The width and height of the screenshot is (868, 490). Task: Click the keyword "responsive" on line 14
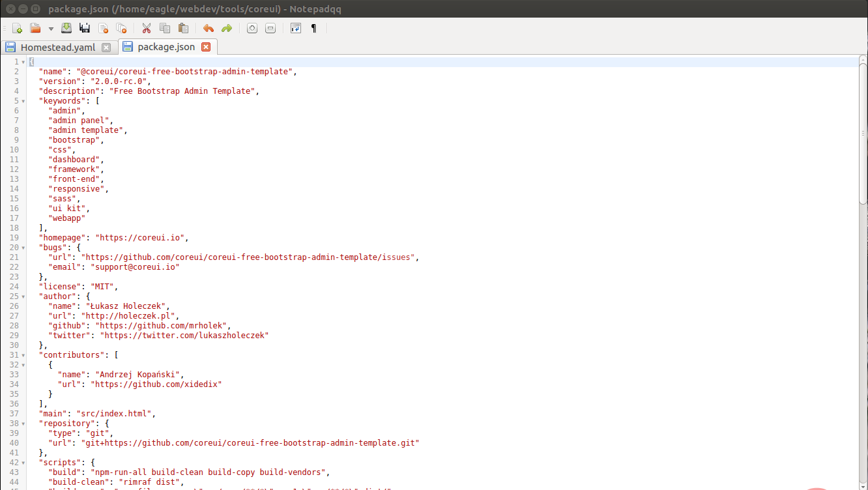pos(76,189)
